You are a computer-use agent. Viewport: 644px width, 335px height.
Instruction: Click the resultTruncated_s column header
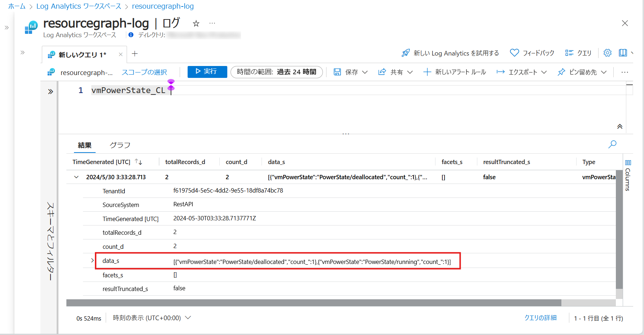click(x=507, y=162)
